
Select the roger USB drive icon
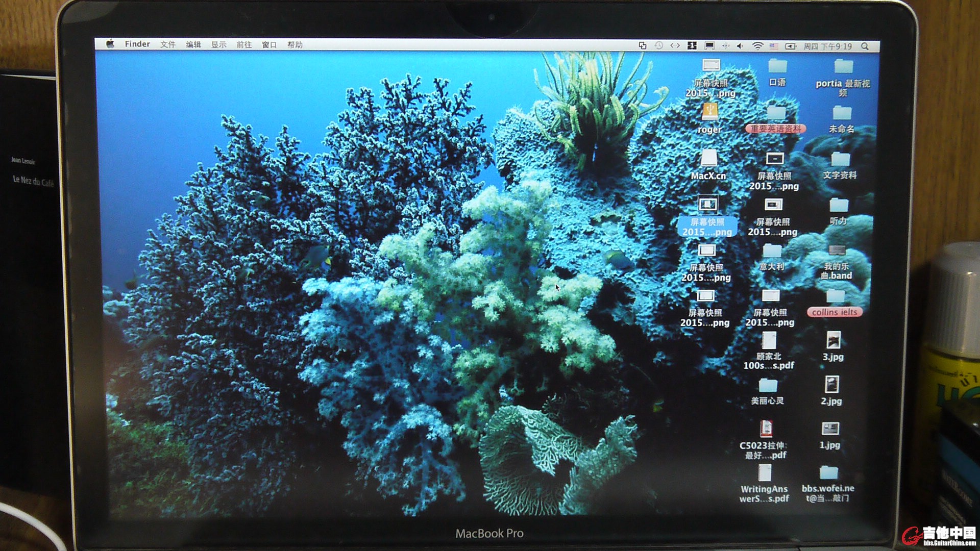click(709, 111)
